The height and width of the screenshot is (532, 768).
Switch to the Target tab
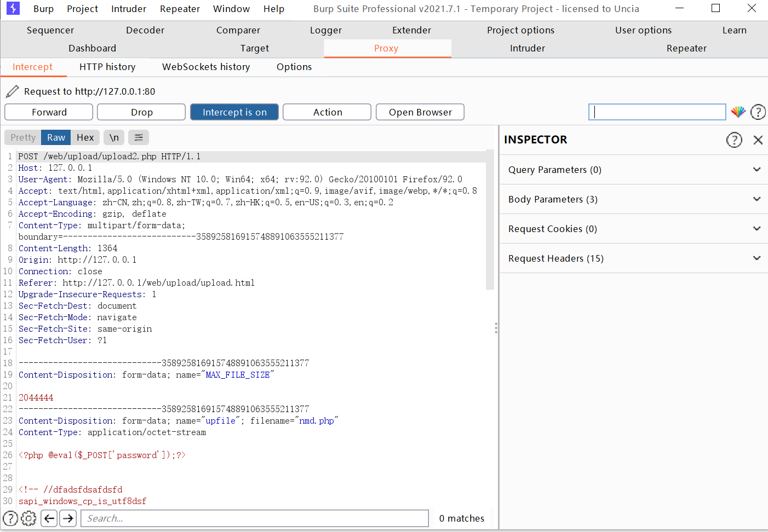[255, 48]
